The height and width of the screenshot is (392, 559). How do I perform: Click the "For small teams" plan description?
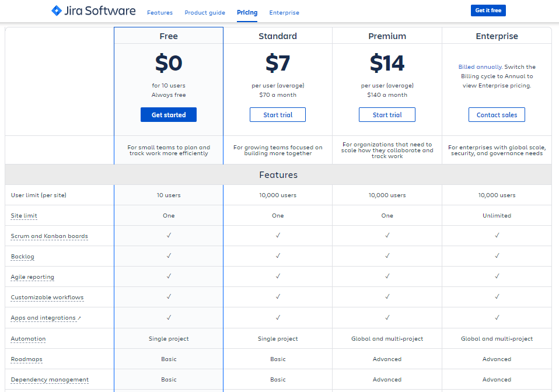click(x=169, y=150)
